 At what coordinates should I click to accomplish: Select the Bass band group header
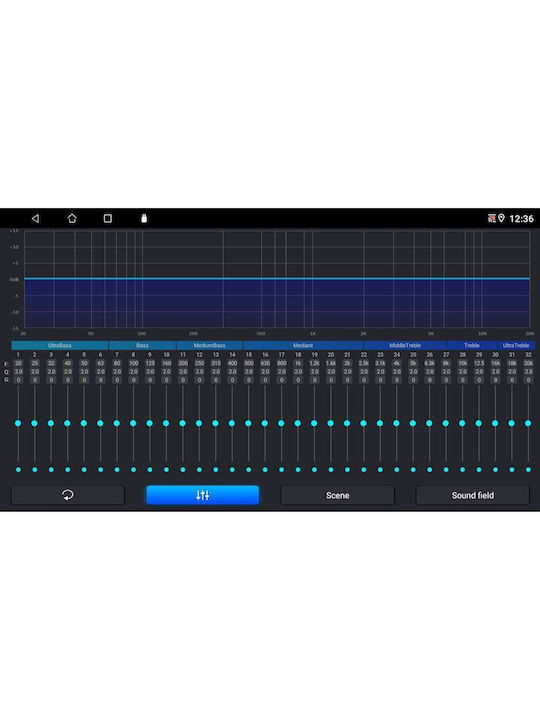(x=142, y=345)
